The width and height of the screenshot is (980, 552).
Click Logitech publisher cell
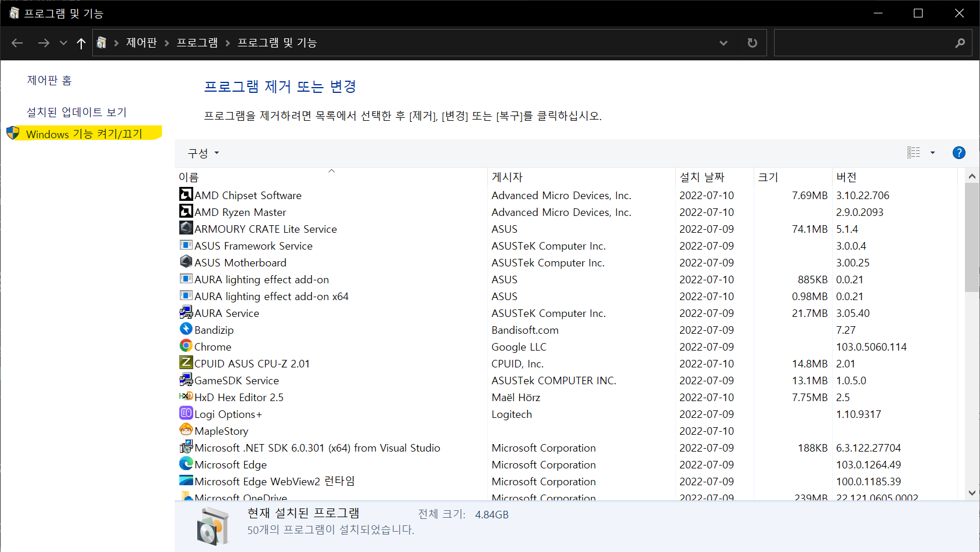click(x=512, y=414)
